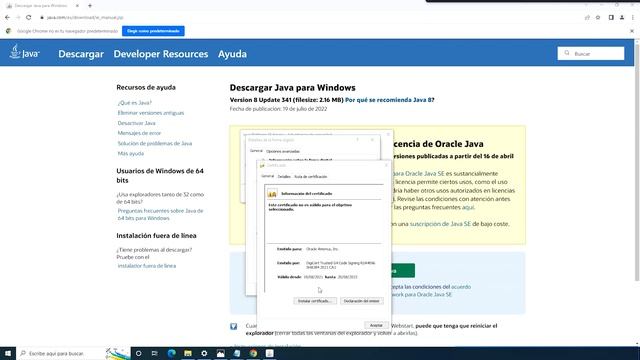Open the Chrome side panel icon
640x360 pixels.
(x=611, y=18)
